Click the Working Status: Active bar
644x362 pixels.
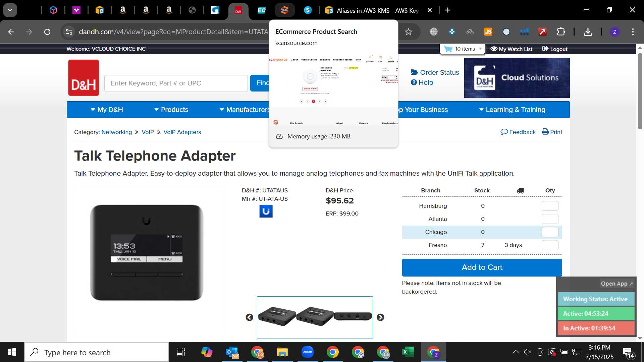[596, 299]
